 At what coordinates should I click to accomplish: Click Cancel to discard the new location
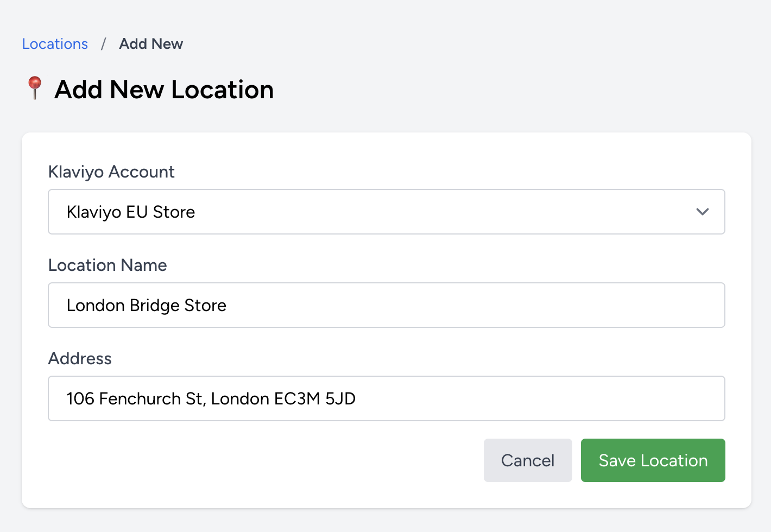coord(527,460)
